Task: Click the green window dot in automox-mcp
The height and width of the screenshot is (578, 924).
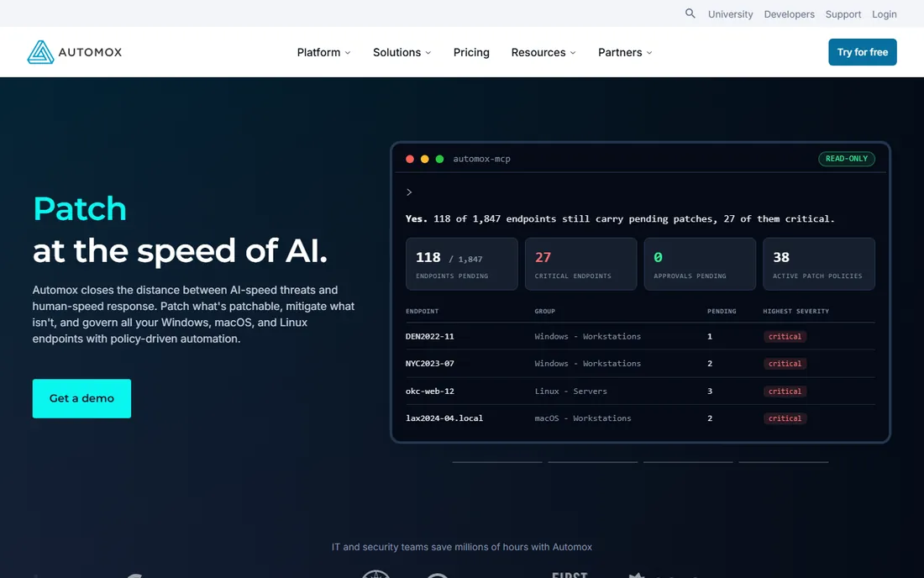Action: pyautogui.click(x=439, y=159)
